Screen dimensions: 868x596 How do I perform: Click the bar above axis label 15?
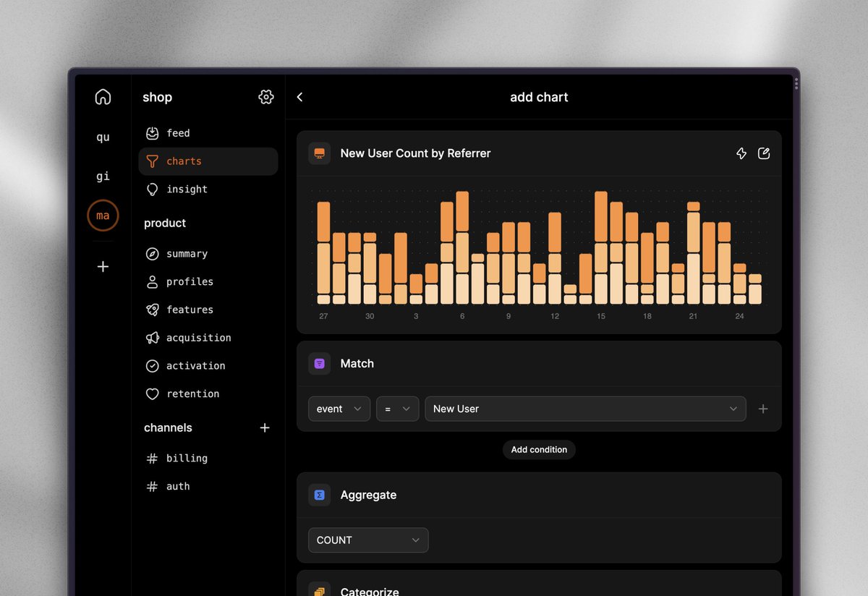click(x=601, y=248)
